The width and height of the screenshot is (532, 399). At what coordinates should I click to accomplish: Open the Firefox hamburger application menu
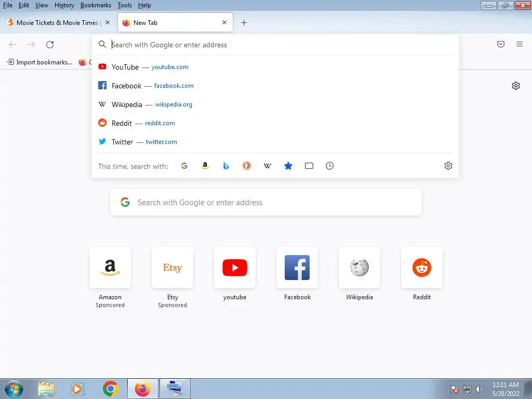tap(520, 44)
